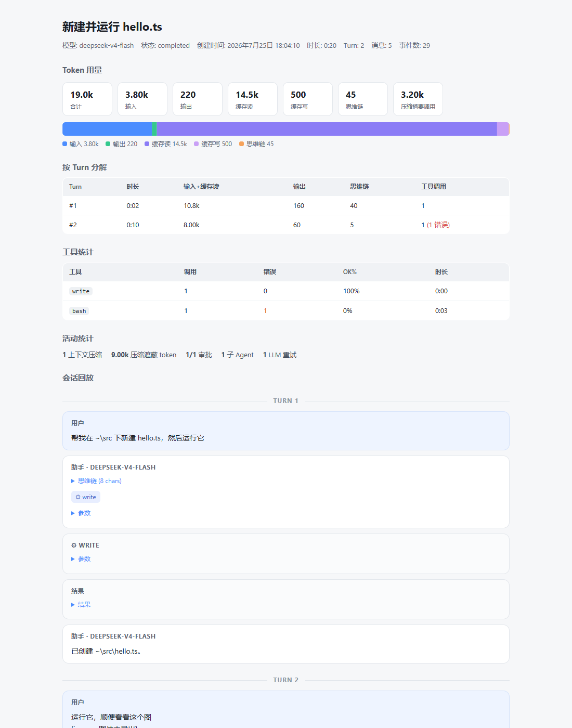The image size is (572, 728).
Task: Click the 1 LLM 重试 activity stat
Action: (x=280, y=355)
